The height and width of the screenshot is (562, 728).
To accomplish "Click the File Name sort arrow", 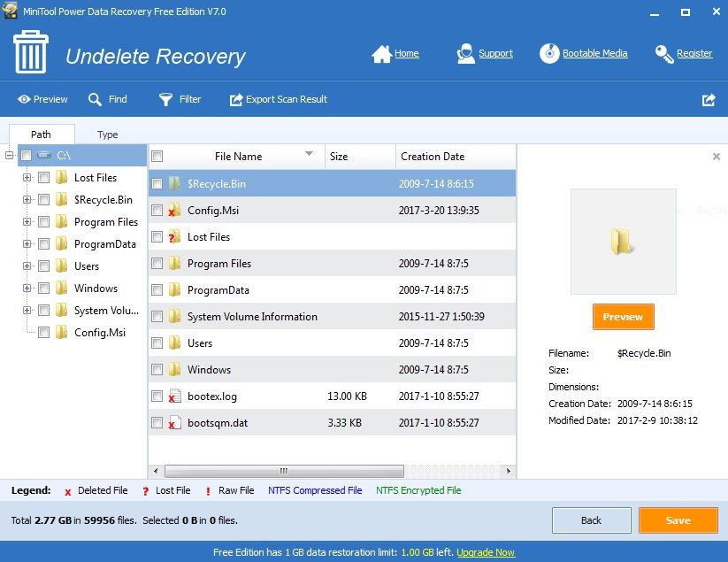I will 310,154.
